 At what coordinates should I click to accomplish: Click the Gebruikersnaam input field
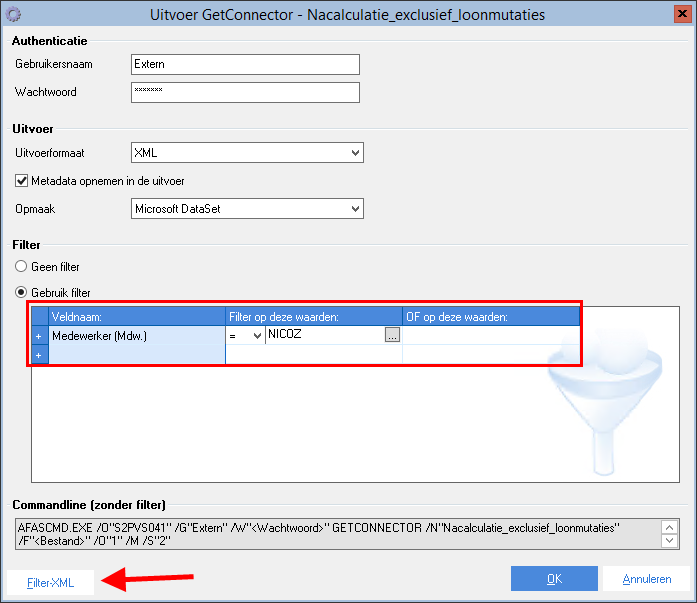[245, 64]
